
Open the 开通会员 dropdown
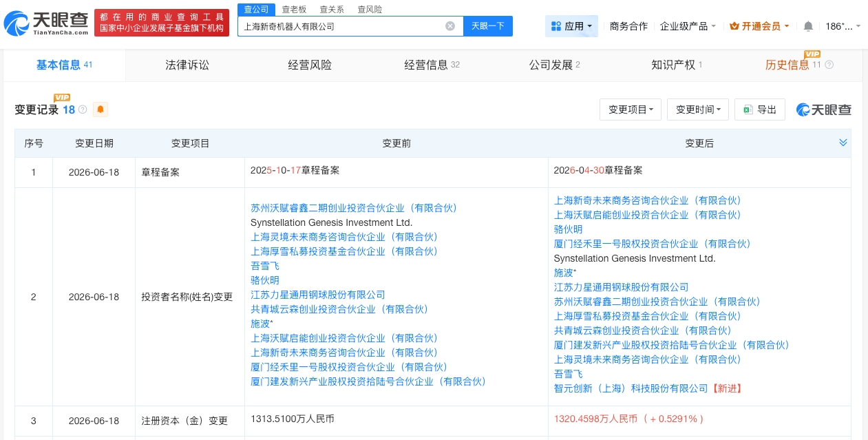[x=759, y=26]
